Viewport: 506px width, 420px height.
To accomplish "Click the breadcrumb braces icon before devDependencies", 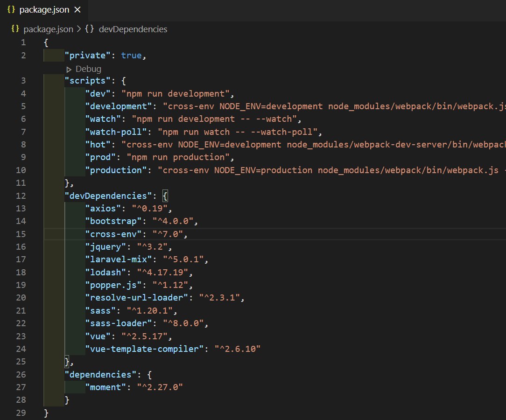I will tap(89, 29).
